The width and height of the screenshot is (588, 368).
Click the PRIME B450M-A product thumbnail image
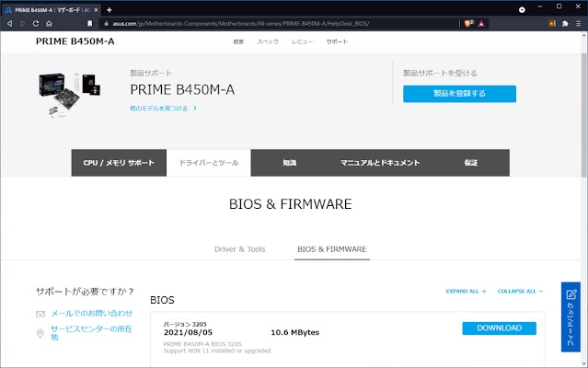(x=69, y=95)
